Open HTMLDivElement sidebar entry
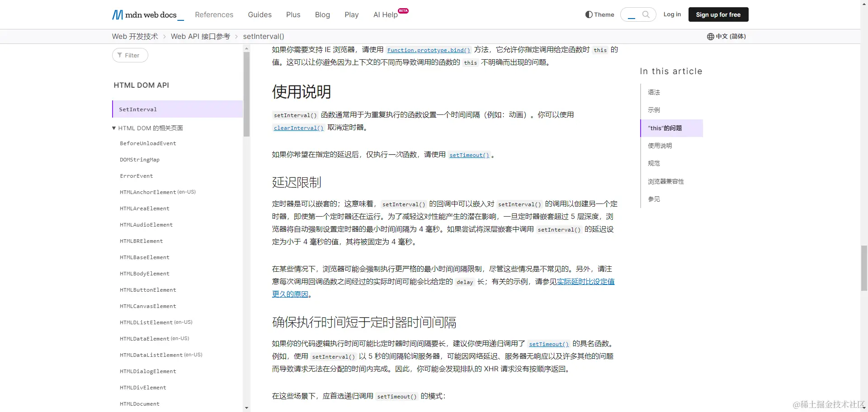This screenshot has width=868, height=412. [x=143, y=388]
